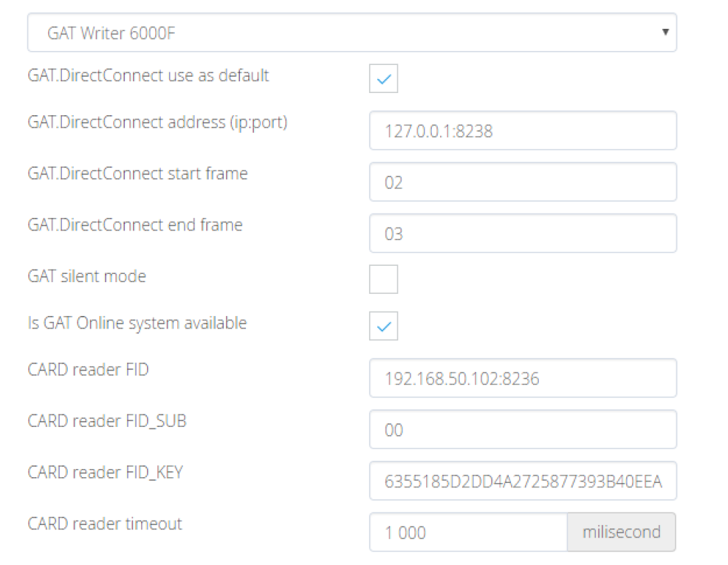Uncheck Is GAT Online system available
The height and width of the screenshot is (565, 728).
(383, 326)
